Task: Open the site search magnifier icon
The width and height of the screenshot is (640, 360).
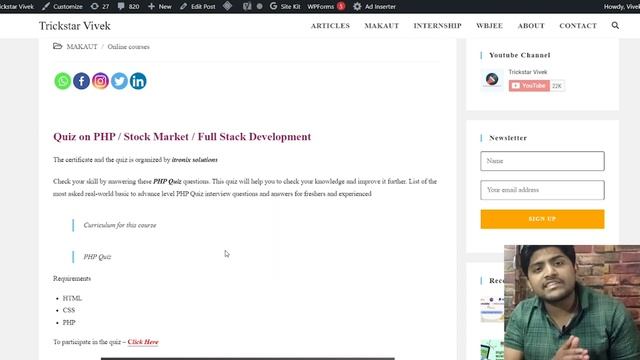Action: click(x=615, y=25)
